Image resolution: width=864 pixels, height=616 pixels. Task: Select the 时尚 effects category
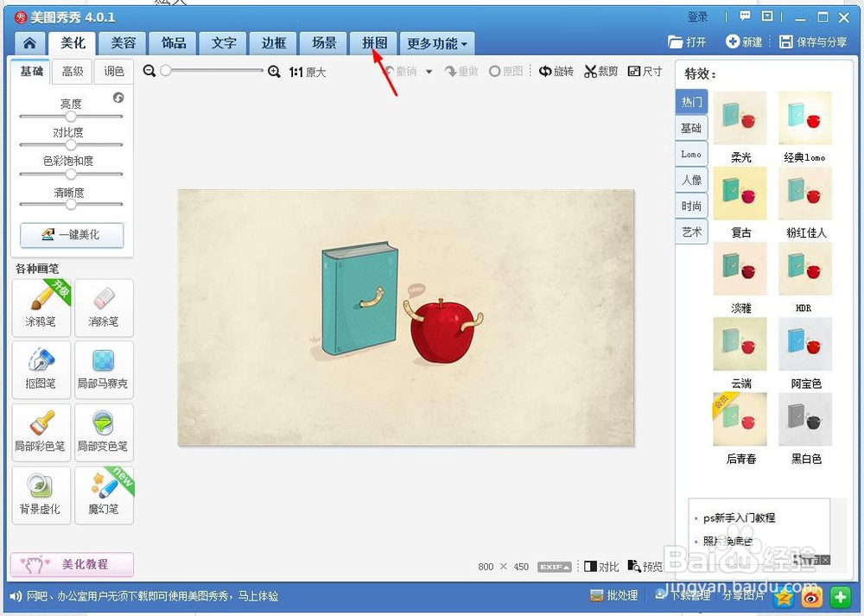691,206
